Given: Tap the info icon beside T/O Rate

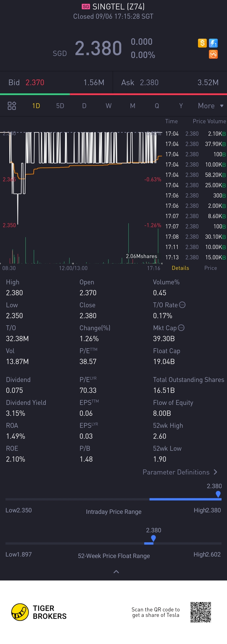Looking at the screenshot, I should tap(182, 305).
